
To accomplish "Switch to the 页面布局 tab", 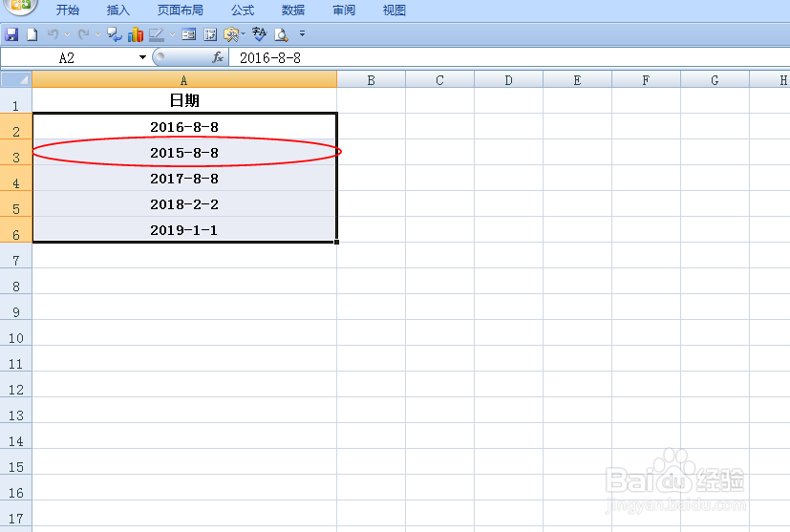I will 181,10.
